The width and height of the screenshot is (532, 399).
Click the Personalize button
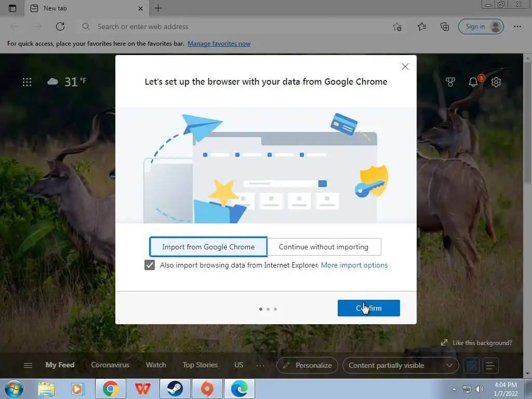tap(308, 365)
